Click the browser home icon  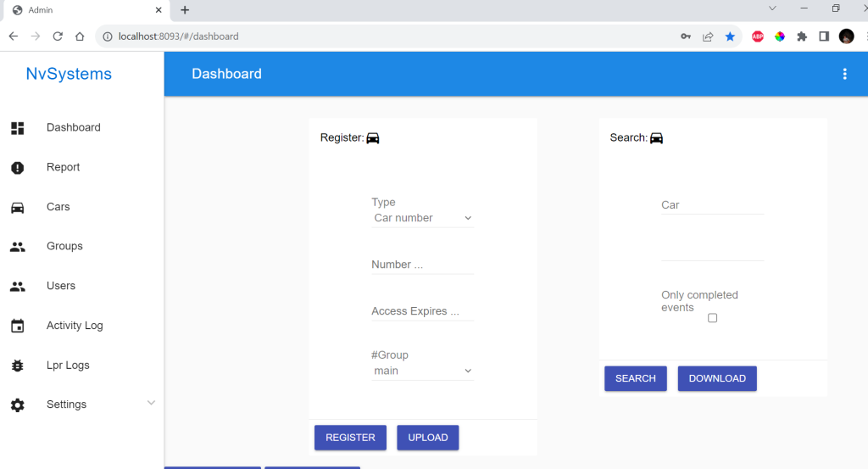pyautogui.click(x=80, y=36)
